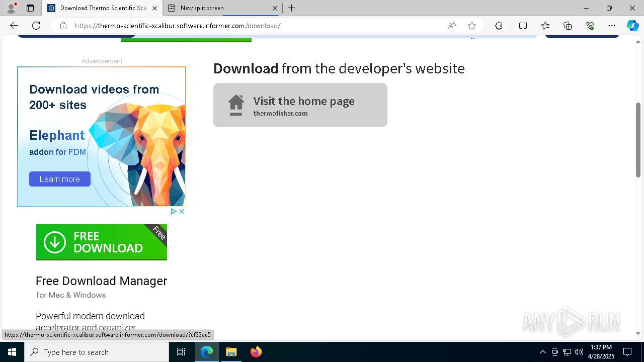Image resolution: width=644 pixels, height=362 pixels.
Task: Launch the Copilot sidebar icon
Action: [x=632, y=26]
